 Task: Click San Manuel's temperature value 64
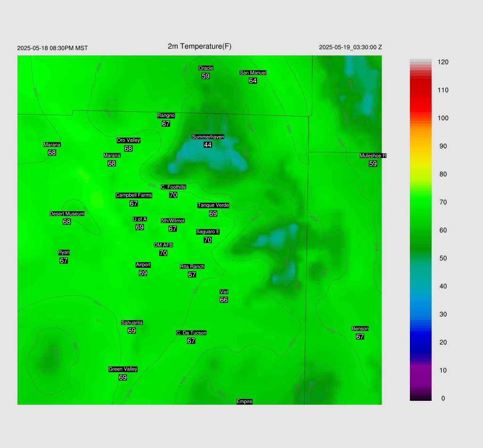pyautogui.click(x=253, y=81)
